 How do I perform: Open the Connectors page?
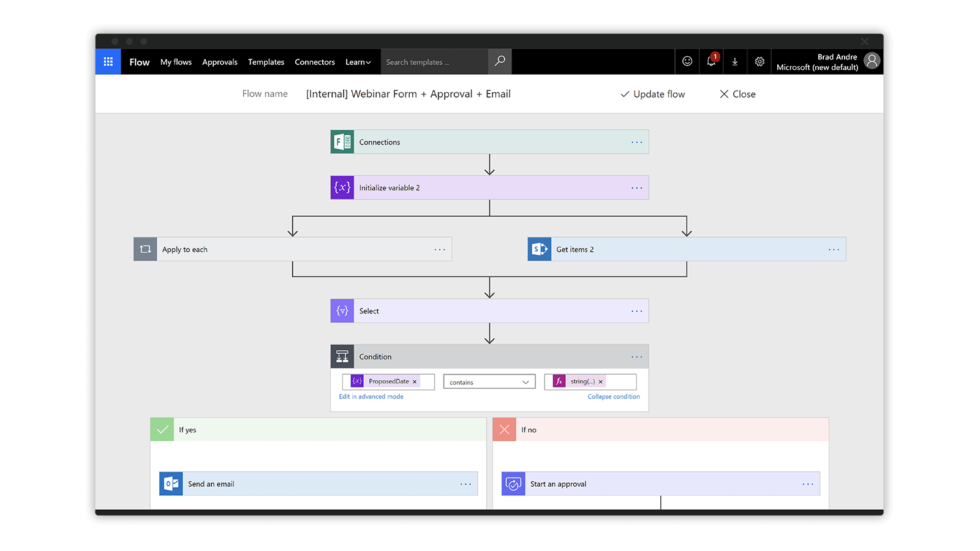pos(315,62)
